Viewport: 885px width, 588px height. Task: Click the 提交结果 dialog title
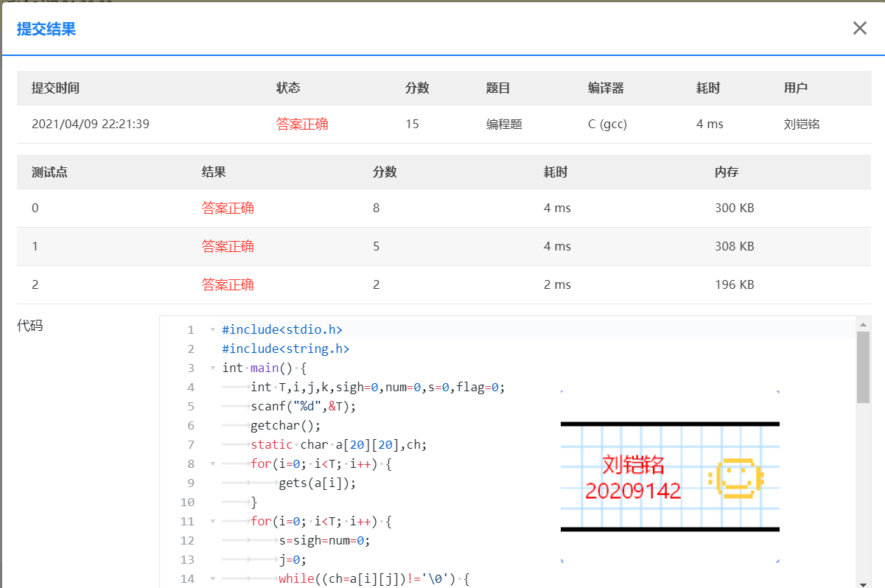click(46, 29)
